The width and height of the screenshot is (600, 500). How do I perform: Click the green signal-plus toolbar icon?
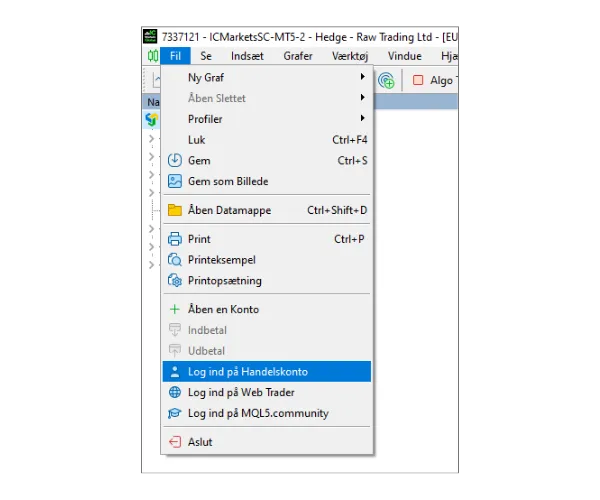tap(385, 81)
